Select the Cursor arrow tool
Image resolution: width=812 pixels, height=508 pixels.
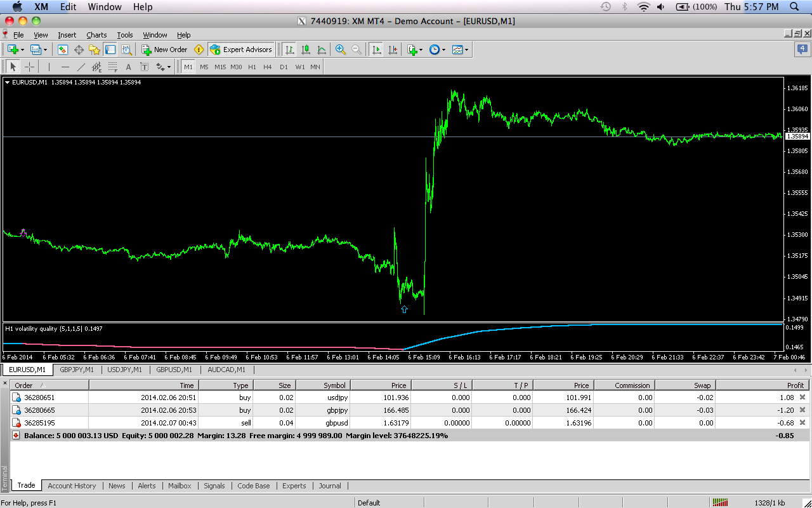(13, 67)
